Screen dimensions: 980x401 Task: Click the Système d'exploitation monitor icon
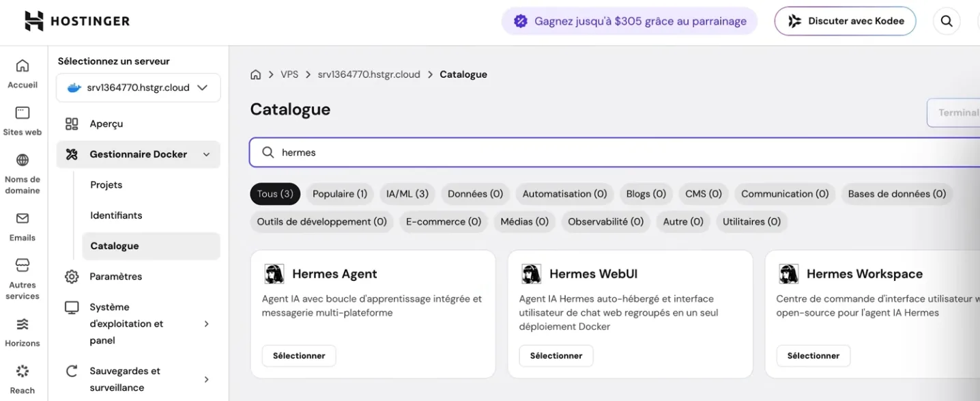click(x=72, y=307)
